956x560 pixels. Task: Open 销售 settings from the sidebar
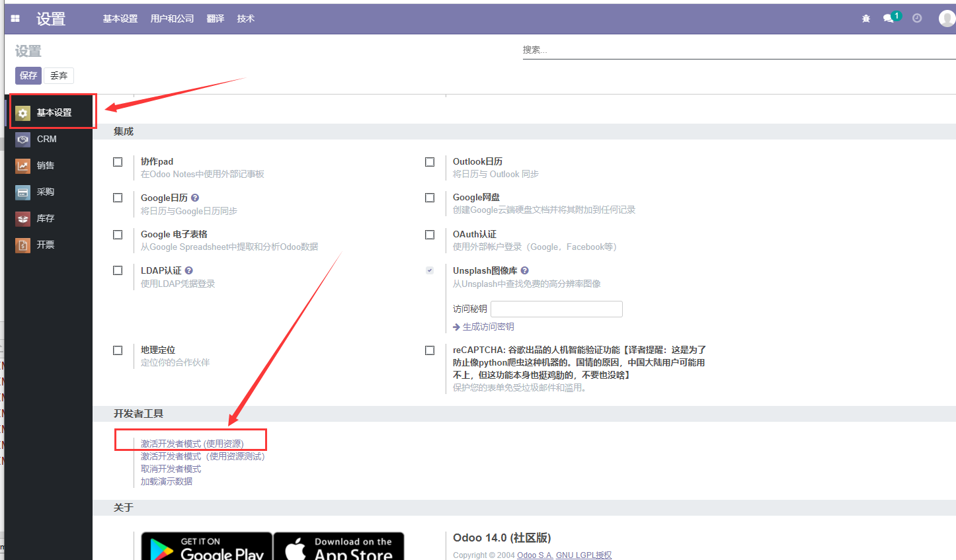(x=22, y=165)
